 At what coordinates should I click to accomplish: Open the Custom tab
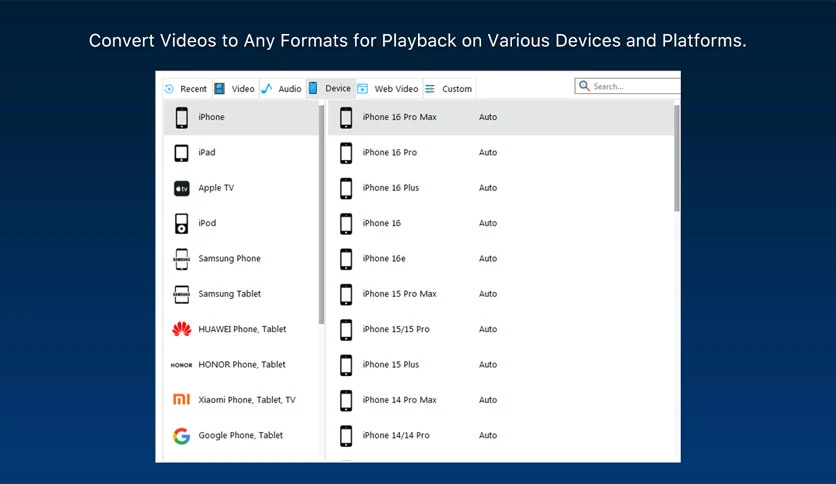tap(449, 89)
